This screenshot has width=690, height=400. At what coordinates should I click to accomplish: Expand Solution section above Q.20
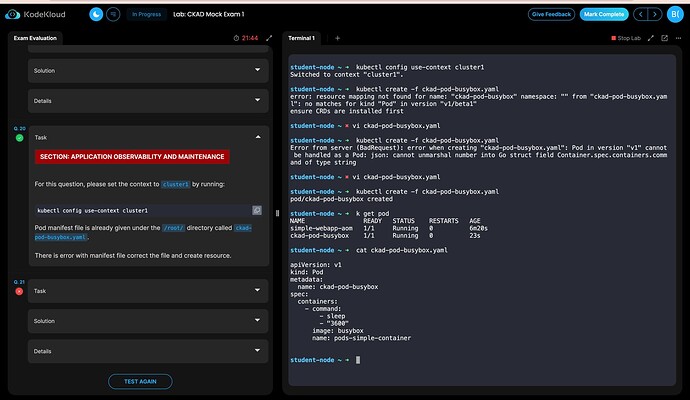pos(148,70)
